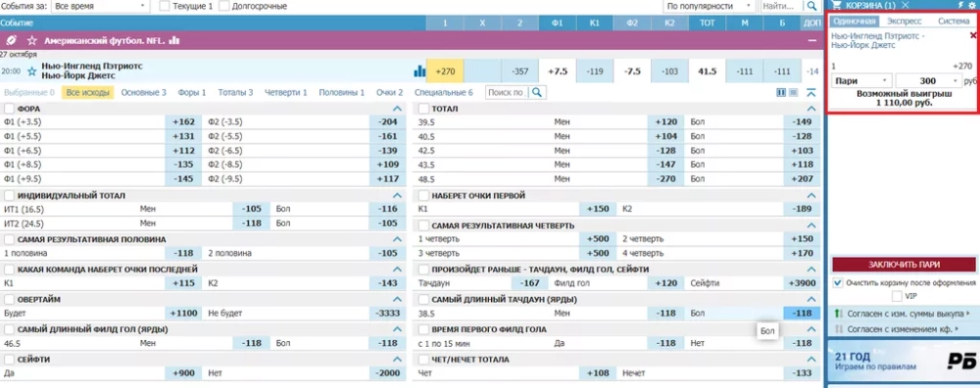Open the Все время period dropdown
Screen dimensions: 980x388
[100, 6]
